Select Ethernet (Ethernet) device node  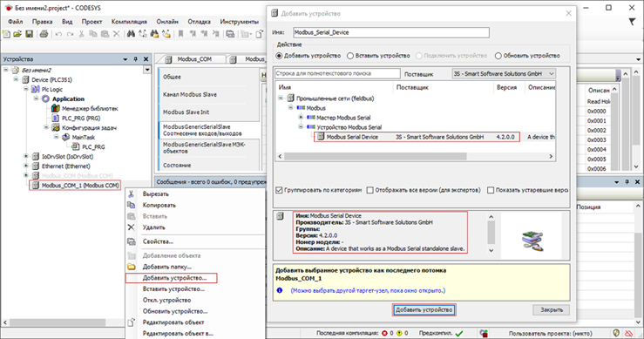[x=65, y=166]
